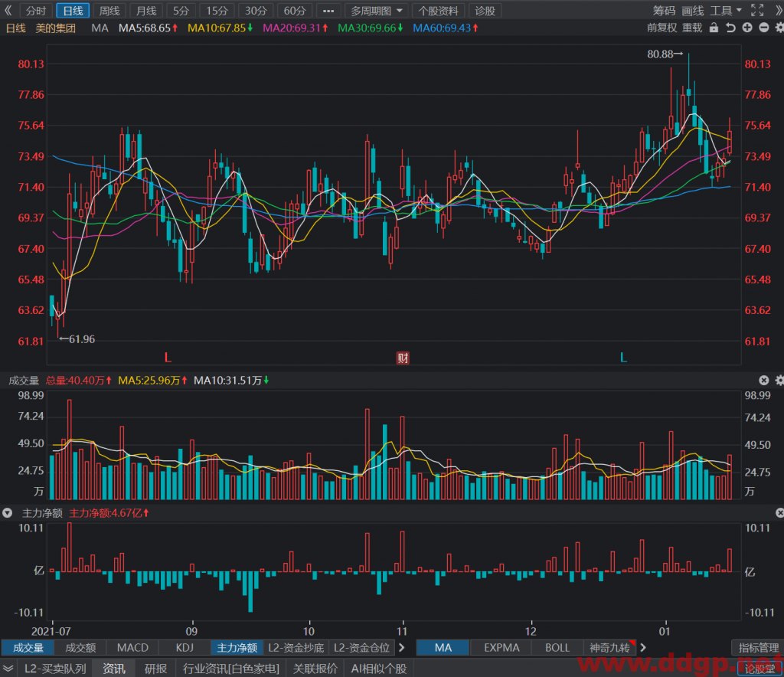The width and height of the screenshot is (784, 677).
Task: Open the 个股资料 stock info page
Action: point(438,11)
